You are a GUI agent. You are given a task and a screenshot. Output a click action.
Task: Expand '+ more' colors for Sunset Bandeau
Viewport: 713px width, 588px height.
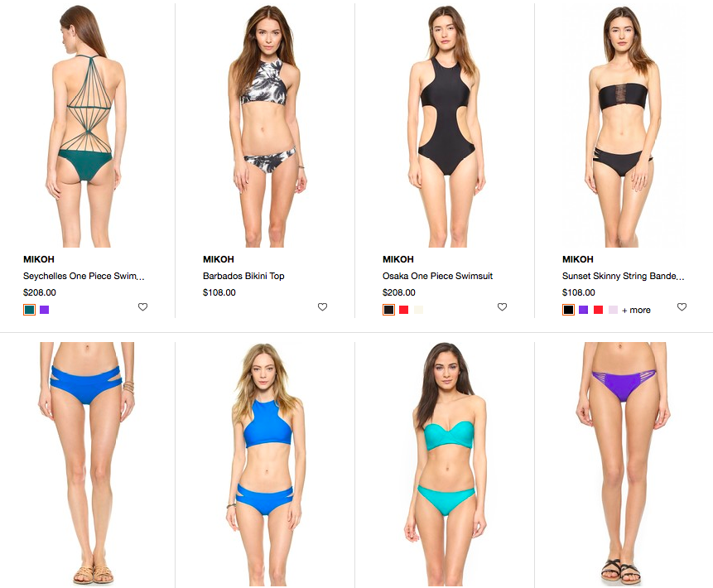click(x=636, y=310)
